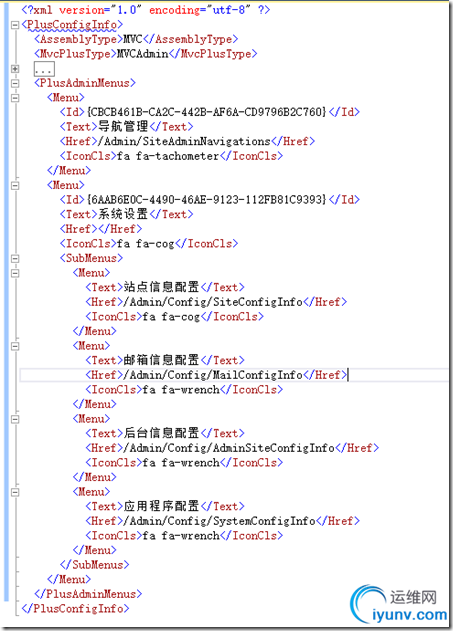Click the Href /Admin/SiteAdminNavigations line

187,141
